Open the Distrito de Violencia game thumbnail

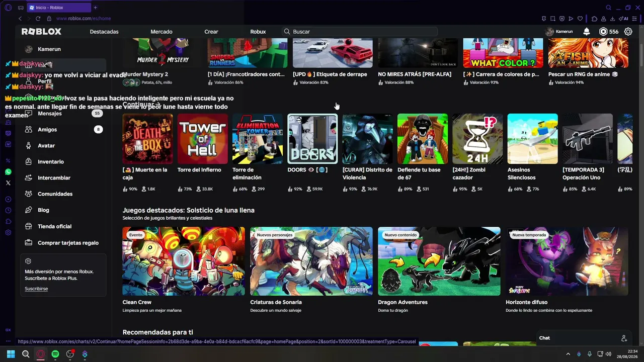click(367, 139)
